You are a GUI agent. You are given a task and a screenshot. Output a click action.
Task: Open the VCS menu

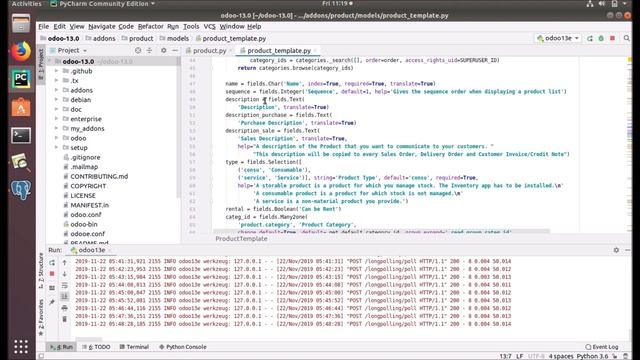click(x=209, y=27)
